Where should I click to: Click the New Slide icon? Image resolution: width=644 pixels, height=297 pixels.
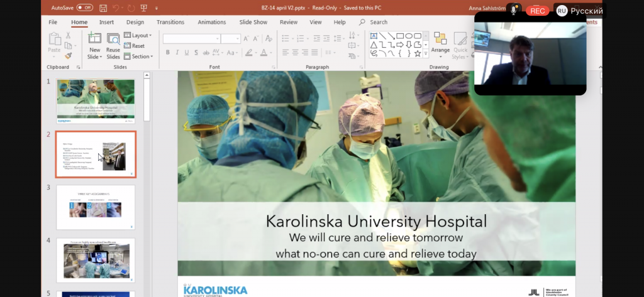pos(94,38)
